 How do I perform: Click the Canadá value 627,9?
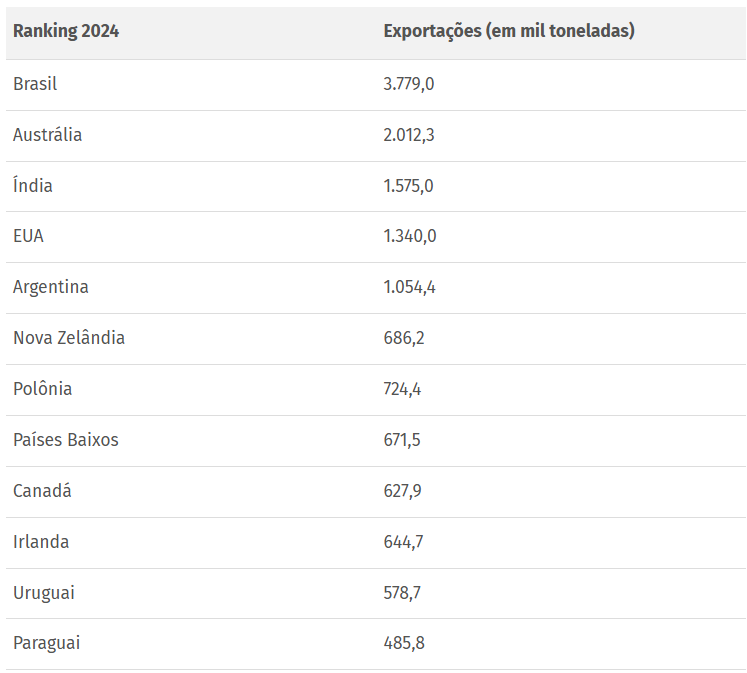point(402,491)
